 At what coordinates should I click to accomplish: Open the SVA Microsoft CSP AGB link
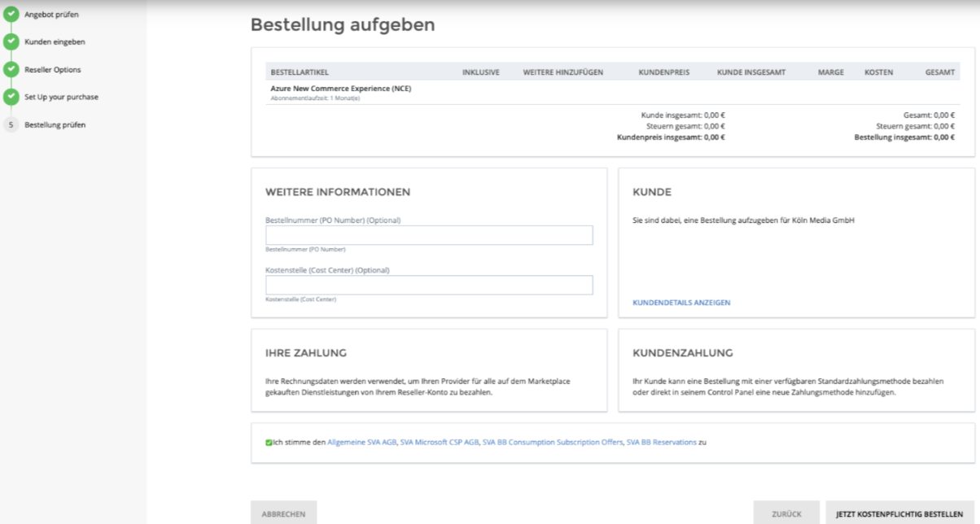point(439,443)
